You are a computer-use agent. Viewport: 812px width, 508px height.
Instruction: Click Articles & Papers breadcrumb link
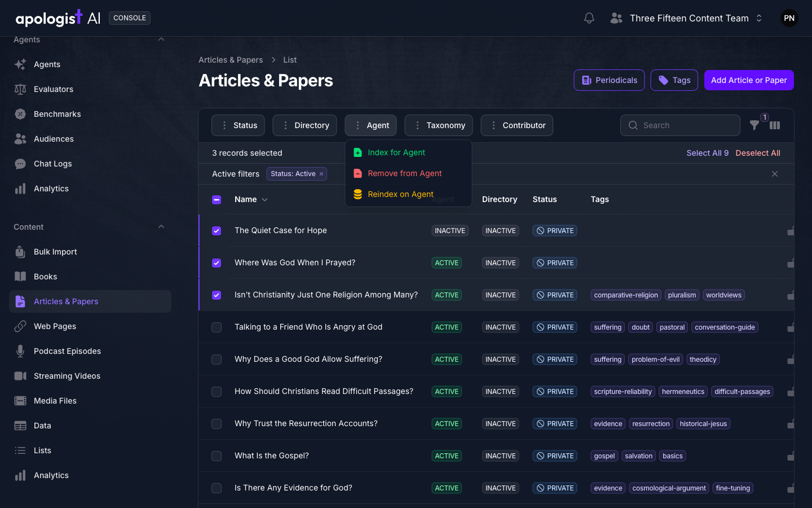[x=231, y=60]
